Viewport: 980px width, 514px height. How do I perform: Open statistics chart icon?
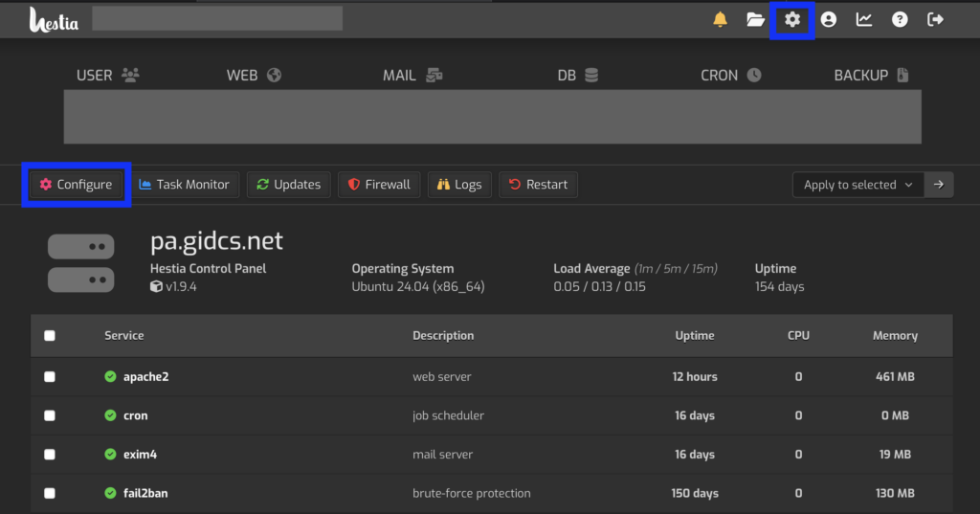pos(864,19)
